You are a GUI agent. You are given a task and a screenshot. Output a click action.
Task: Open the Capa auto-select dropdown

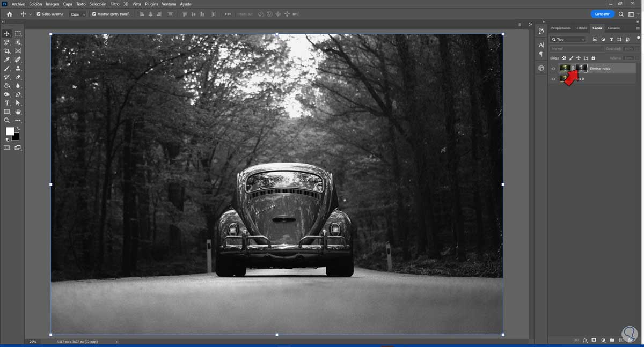pyautogui.click(x=77, y=14)
